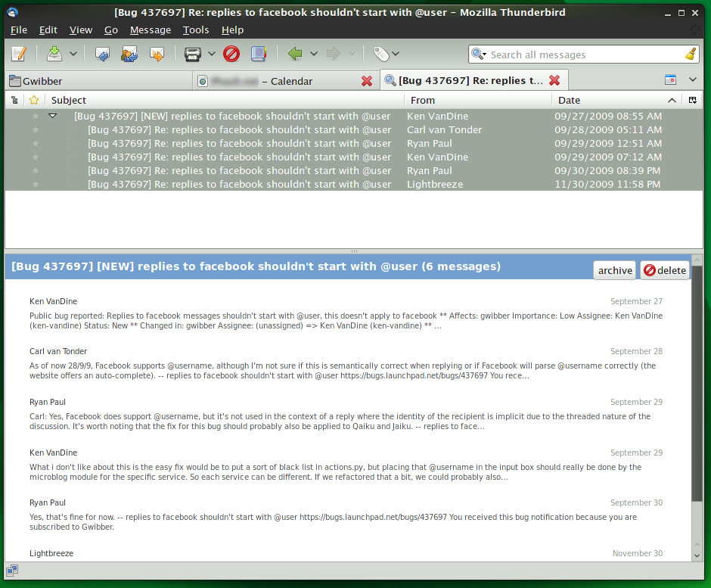Open the Get Mail dropdown arrow

pos(73,54)
